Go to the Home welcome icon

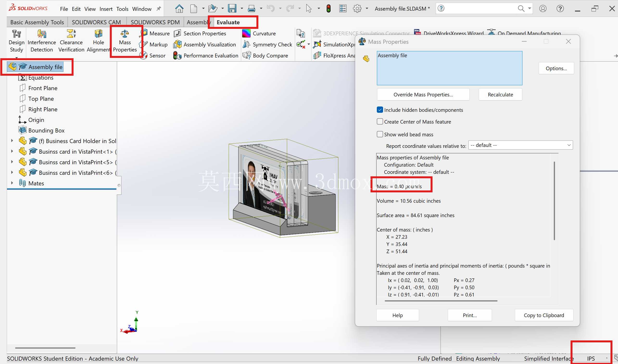tap(179, 9)
